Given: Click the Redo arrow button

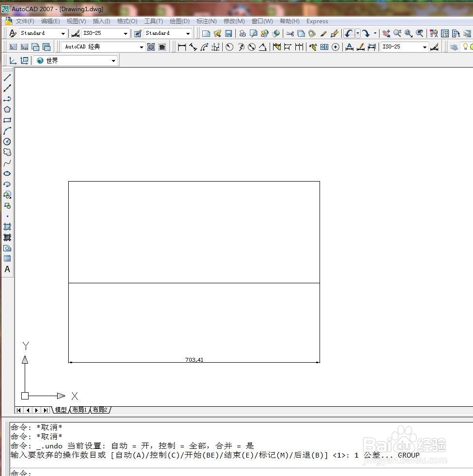Looking at the screenshot, I should click(x=366, y=33).
